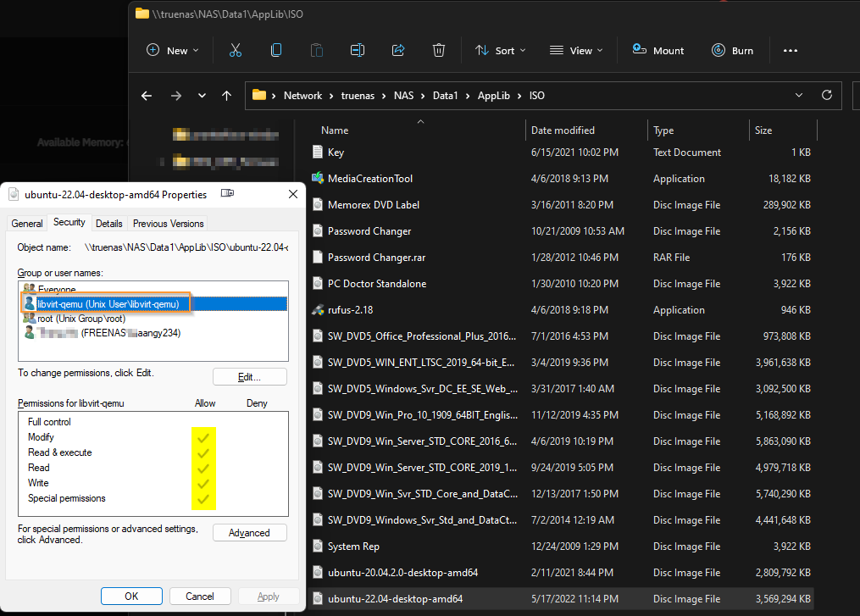Click the Paste clipboard icon
Viewport: 860px width, 616px height.
pos(317,51)
